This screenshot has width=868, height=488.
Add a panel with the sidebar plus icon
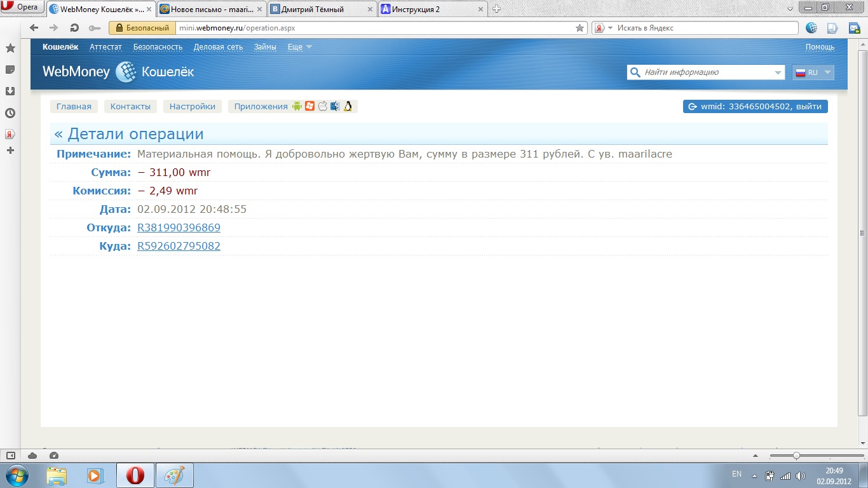(10, 151)
